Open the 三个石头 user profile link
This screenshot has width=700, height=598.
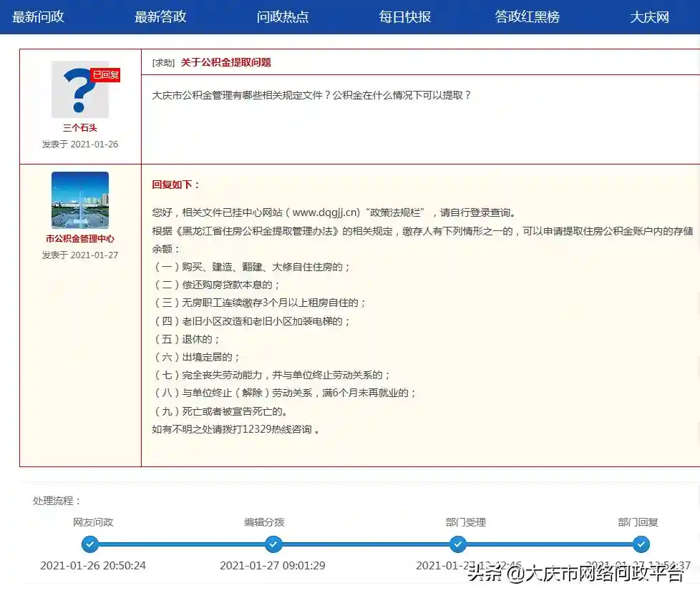[x=80, y=128]
